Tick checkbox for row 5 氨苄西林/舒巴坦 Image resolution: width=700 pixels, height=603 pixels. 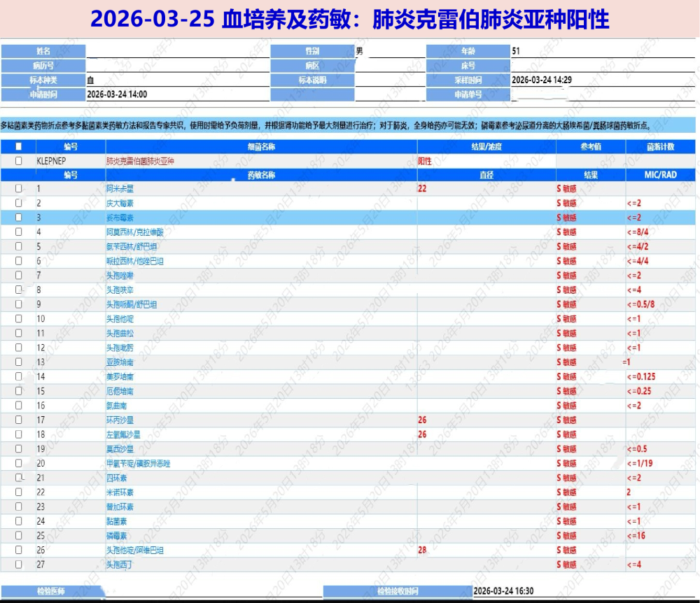click(x=19, y=246)
